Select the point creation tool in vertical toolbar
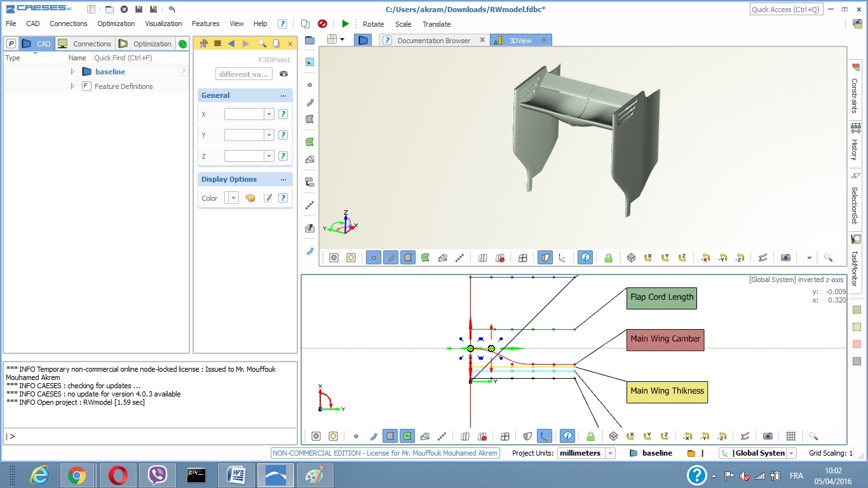 310,85
